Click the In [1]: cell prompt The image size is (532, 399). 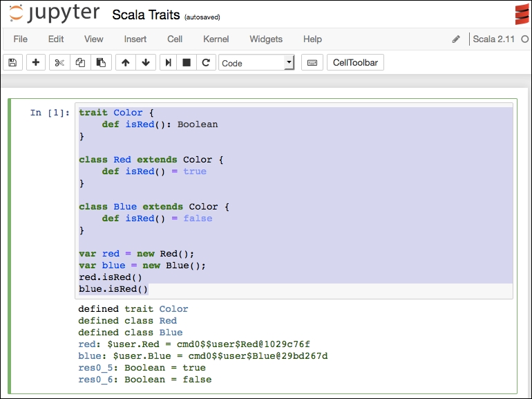50,113
